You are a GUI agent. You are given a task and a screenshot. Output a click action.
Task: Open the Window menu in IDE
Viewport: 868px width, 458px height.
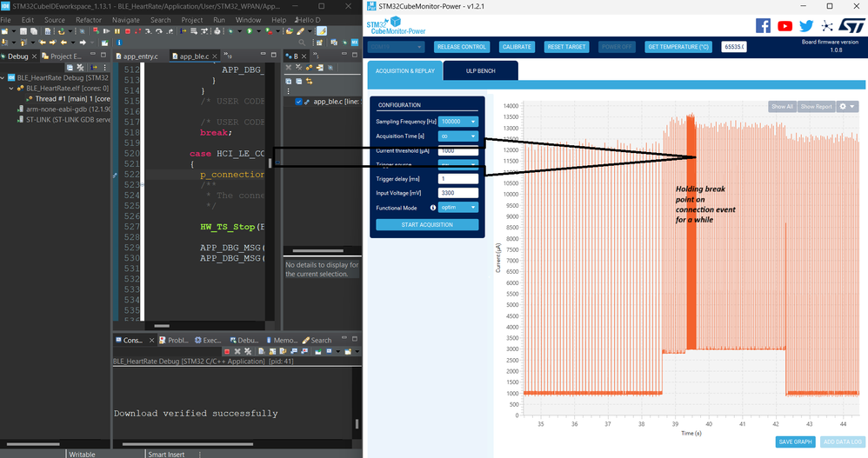coord(248,20)
